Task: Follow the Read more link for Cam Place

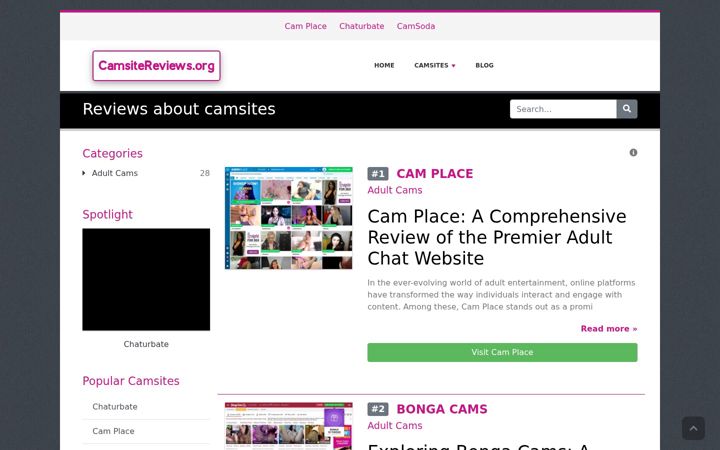Action: tap(609, 329)
